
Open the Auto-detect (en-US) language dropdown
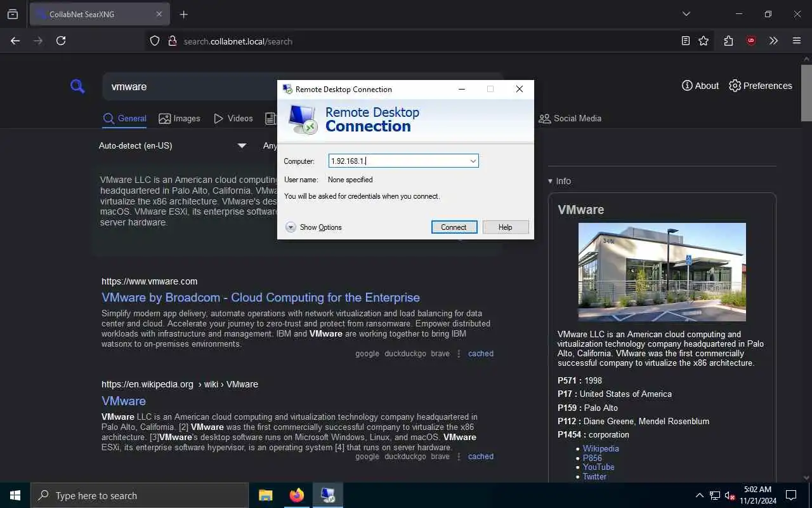coord(173,145)
